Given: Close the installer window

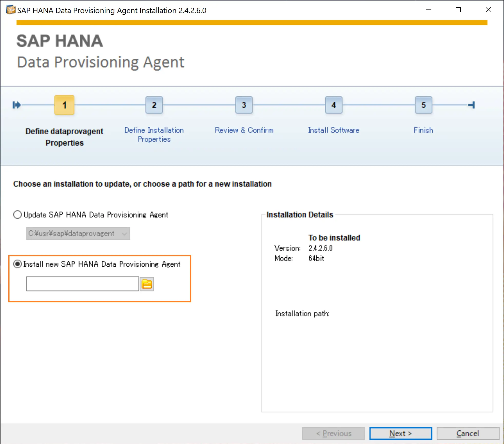Looking at the screenshot, I should 488,10.
